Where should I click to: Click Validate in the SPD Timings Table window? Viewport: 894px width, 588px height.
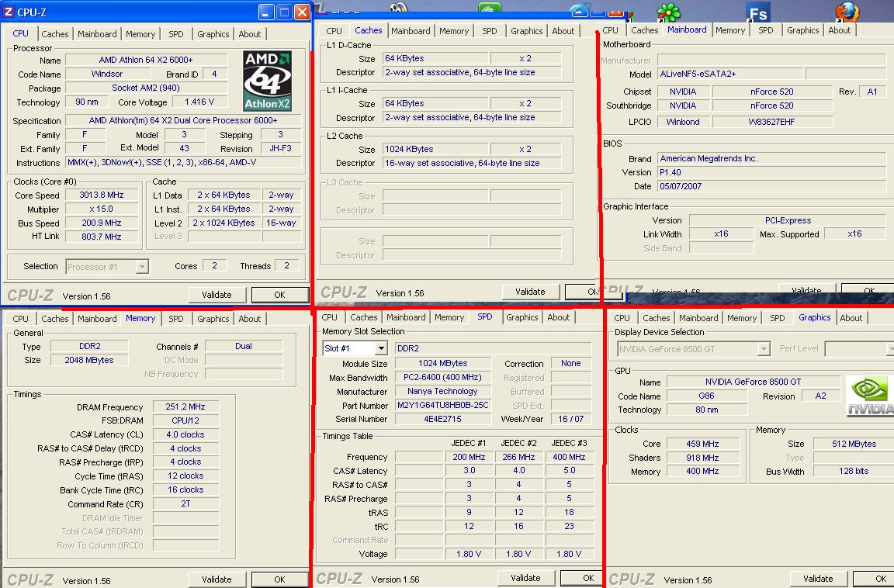pos(525,578)
